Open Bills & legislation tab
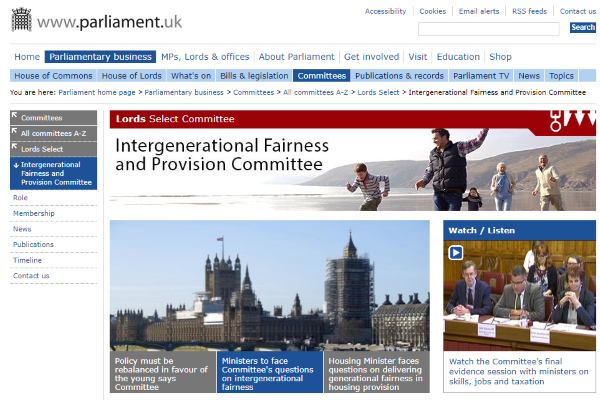The height and width of the screenshot is (400, 600). click(x=254, y=76)
